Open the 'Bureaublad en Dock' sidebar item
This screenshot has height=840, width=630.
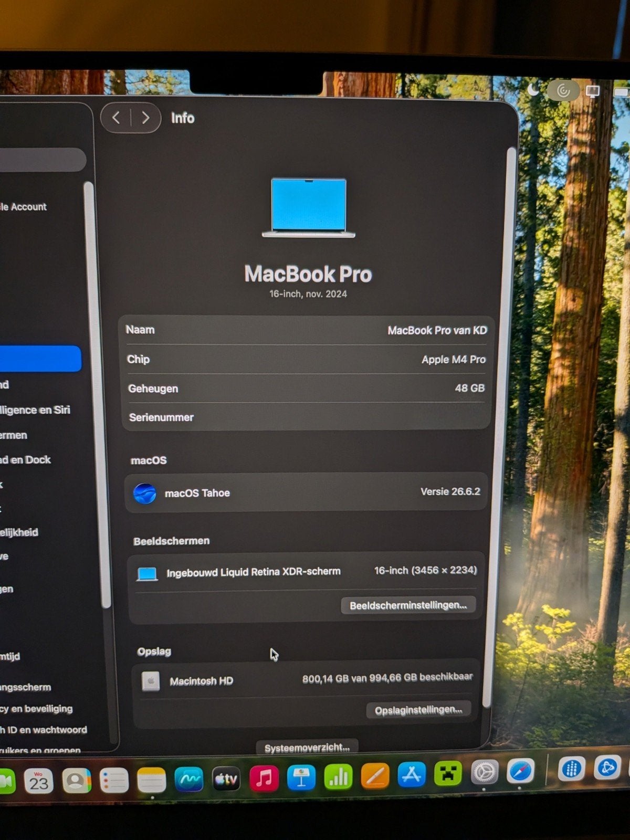26,460
